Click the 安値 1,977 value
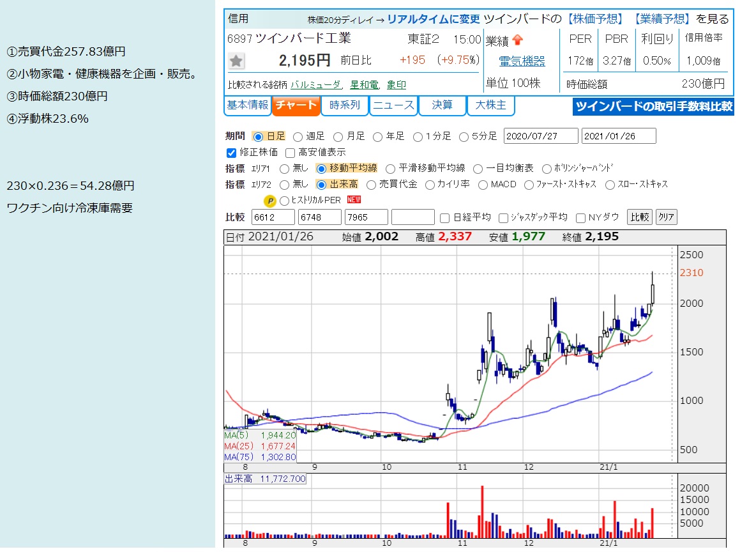Image resolution: width=756 pixels, height=556 pixels. coord(529,236)
